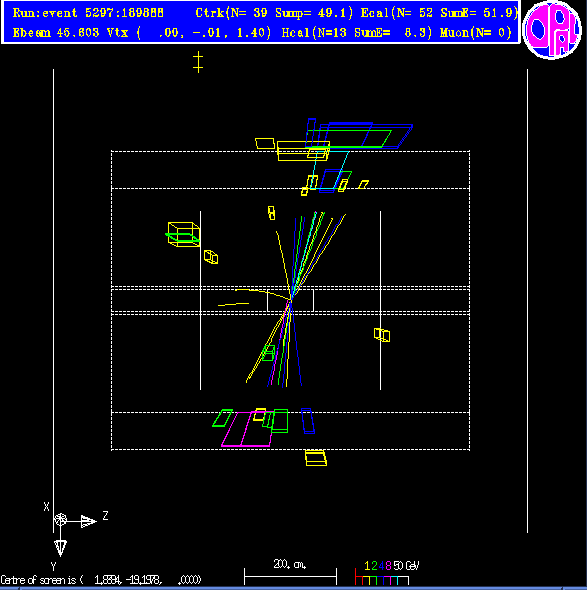Click the Run:event 5297:189888 header text

point(88,13)
